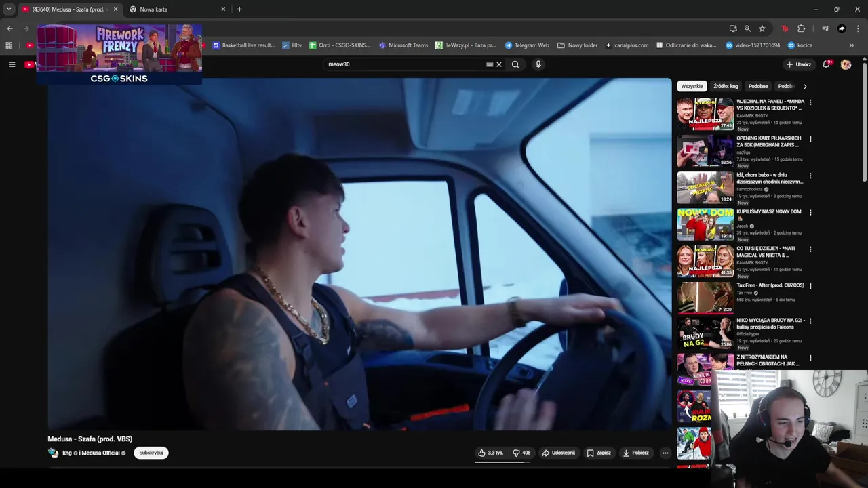The height and width of the screenshot is (488, 868).
Task: Download the video with Pobierz
Action: coord(635,453)
